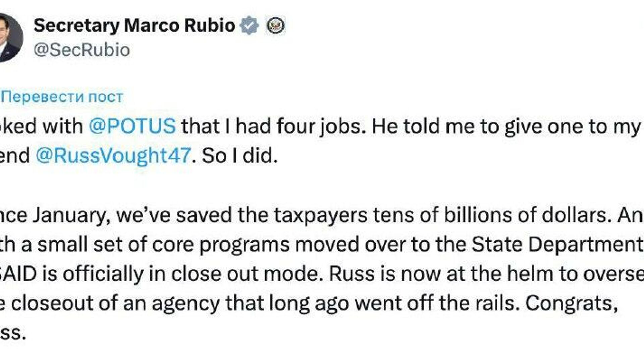Image resolution: width=644 pixels, height=361 pixels.
Task: Click the words "State Department" in the post
Action: tap(557, 244)
